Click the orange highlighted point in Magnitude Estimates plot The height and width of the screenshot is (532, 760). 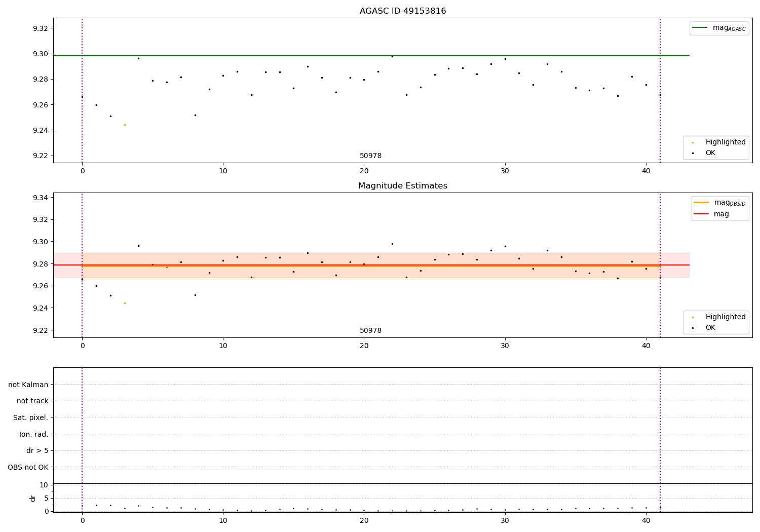(x=125, y=303)
